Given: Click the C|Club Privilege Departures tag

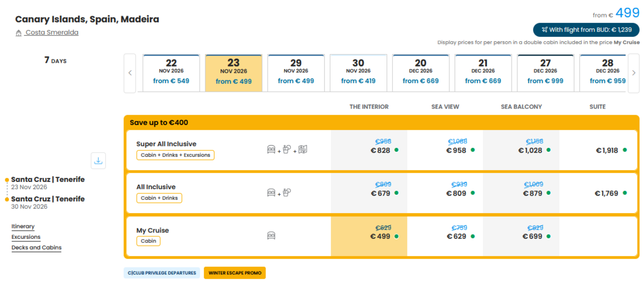Looking at the screenshot, I should point(162,273).
